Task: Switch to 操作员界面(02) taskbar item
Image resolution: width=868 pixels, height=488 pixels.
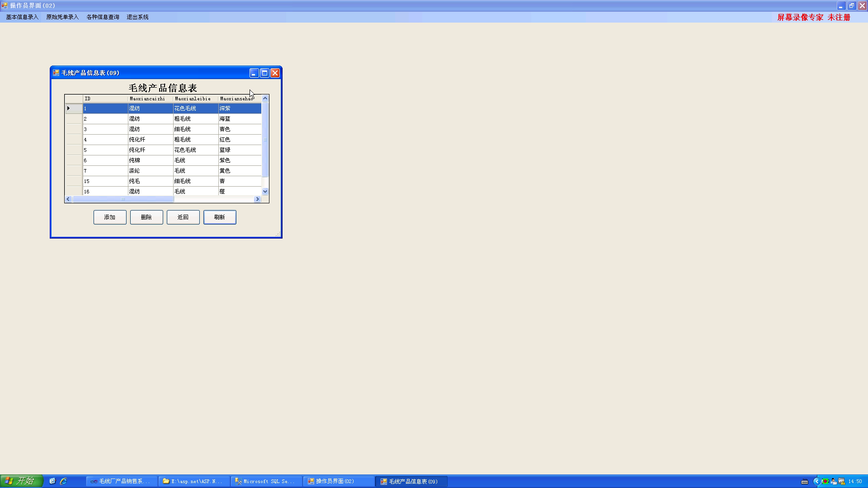Action: (x=339, y=482)
